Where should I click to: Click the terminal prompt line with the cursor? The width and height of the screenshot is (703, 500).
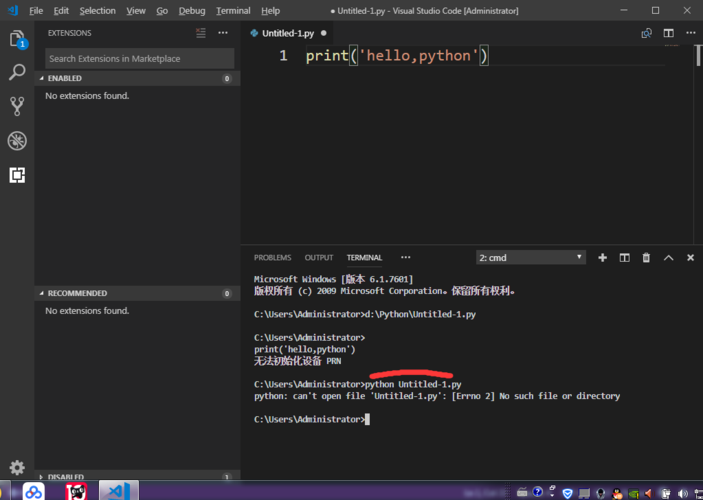pos(312,419)
